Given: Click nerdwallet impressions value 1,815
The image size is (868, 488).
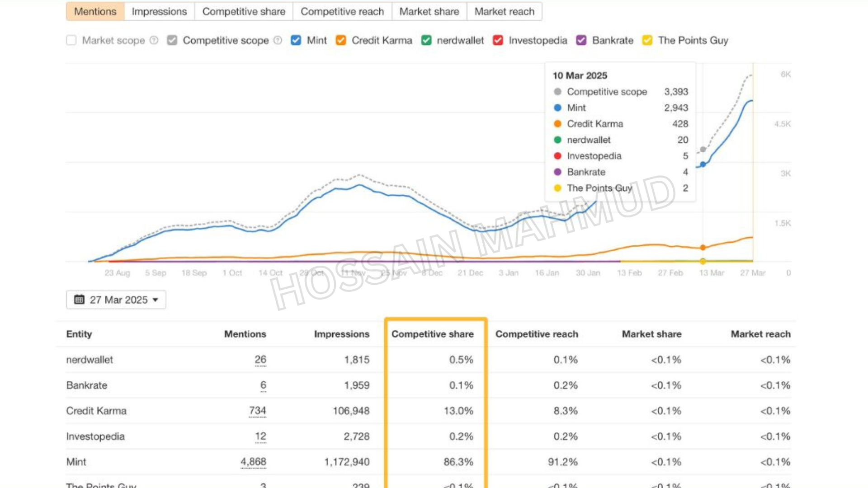Looking at the screenshot, I should pos(357,360).
